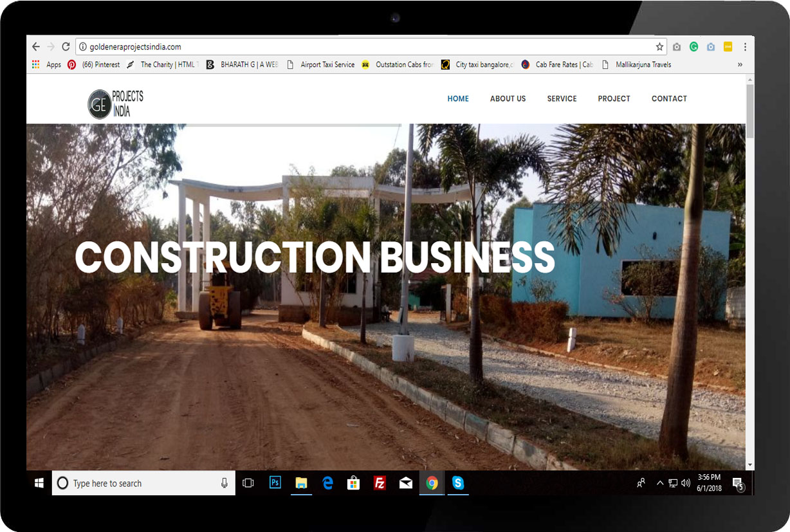Open the Airport Taxi Service bookmark
The height and width of the screenshot is (532, 790).
point(321,64)
